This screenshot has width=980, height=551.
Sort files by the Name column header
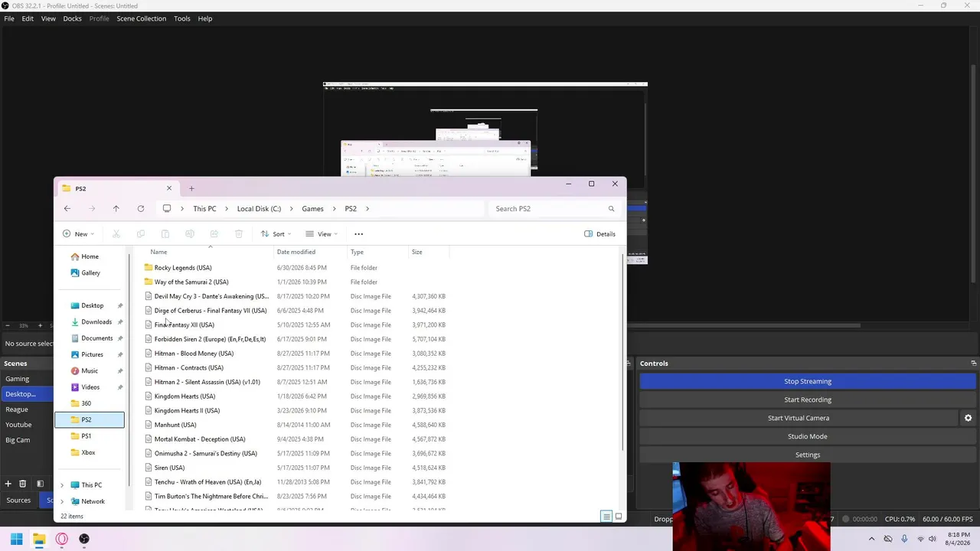click(158, 252)
